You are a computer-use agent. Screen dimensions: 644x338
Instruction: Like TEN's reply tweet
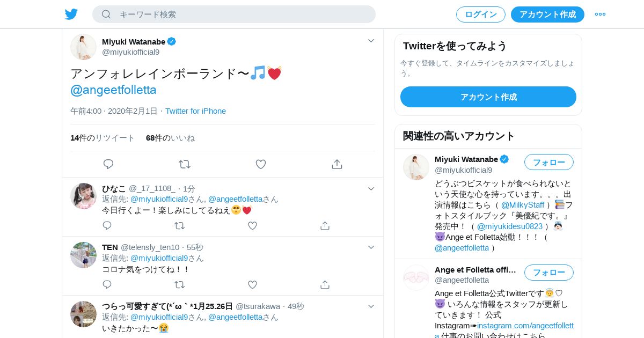coord(252,284)
